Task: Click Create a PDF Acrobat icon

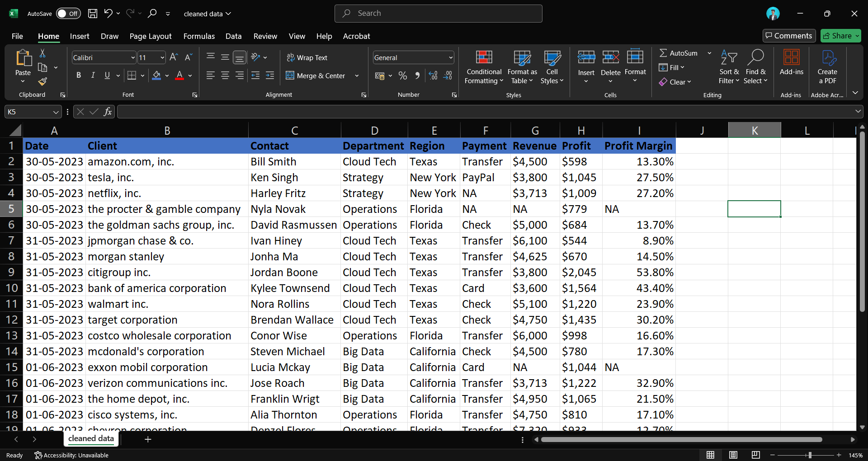Action: tap(827, 67)
